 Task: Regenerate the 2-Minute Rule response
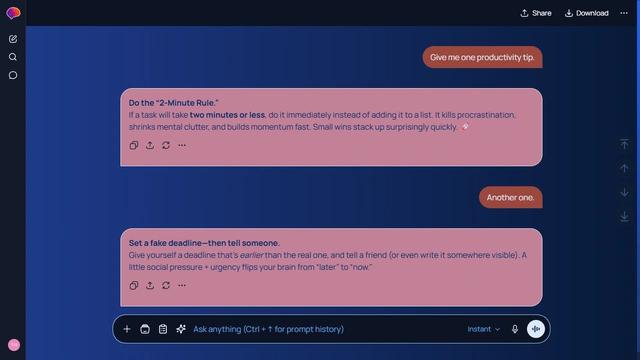point(166,145)
